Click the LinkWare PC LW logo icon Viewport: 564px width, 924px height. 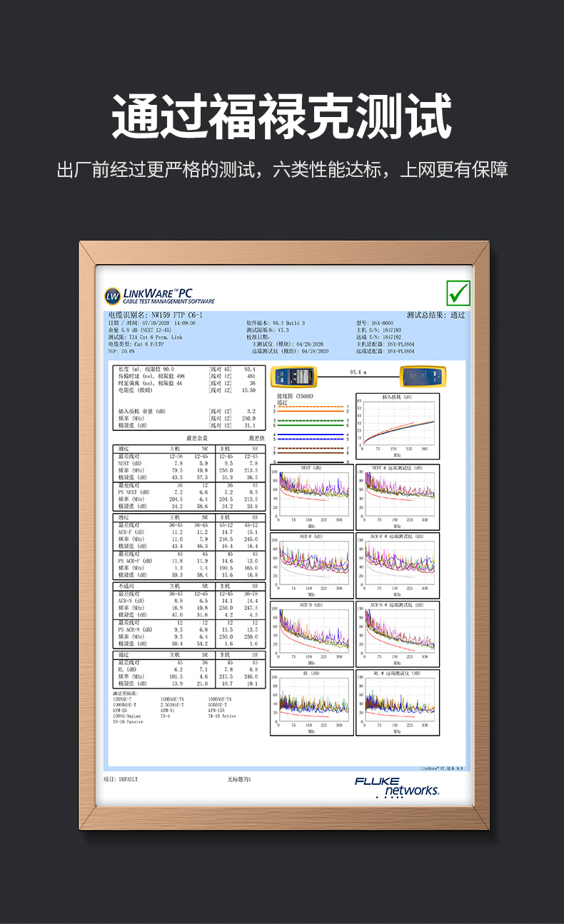tap(113, 296)
